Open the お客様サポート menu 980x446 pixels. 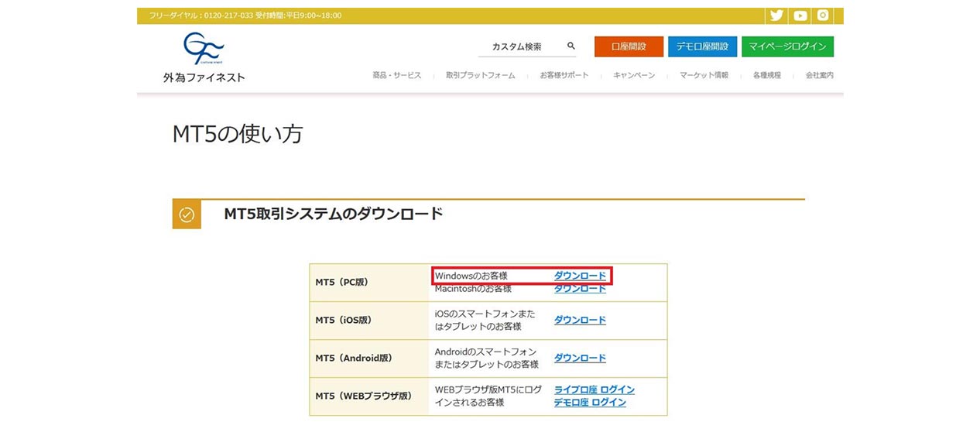[564, 76]
